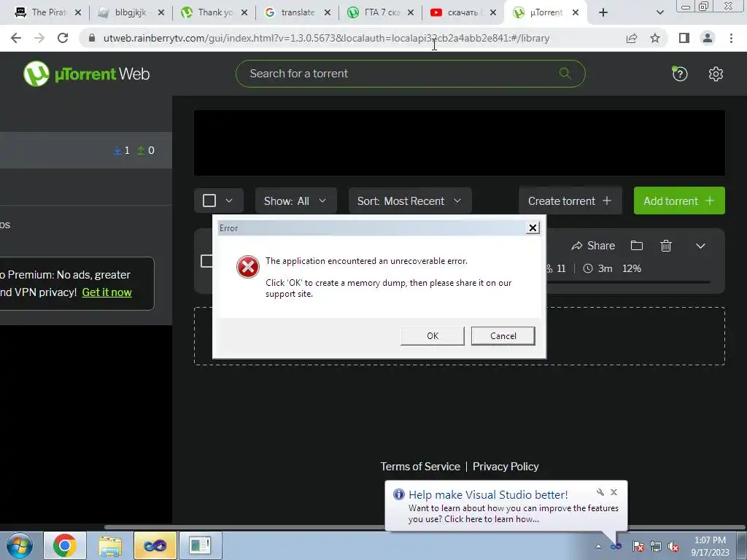Image resolution: width=747 pixels, height=560 pixels.
Task: Click the Visual Studio taskbar icon
Action: [155, 545]
